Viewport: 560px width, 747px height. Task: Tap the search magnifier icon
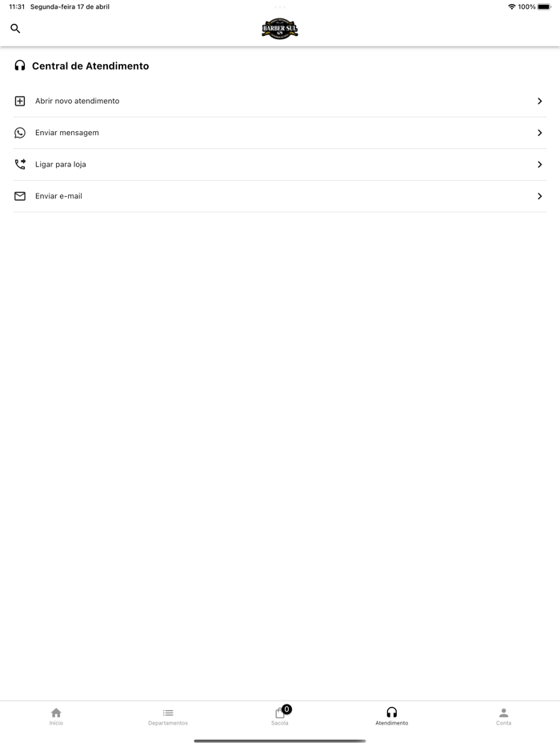(x=15, y=29)
